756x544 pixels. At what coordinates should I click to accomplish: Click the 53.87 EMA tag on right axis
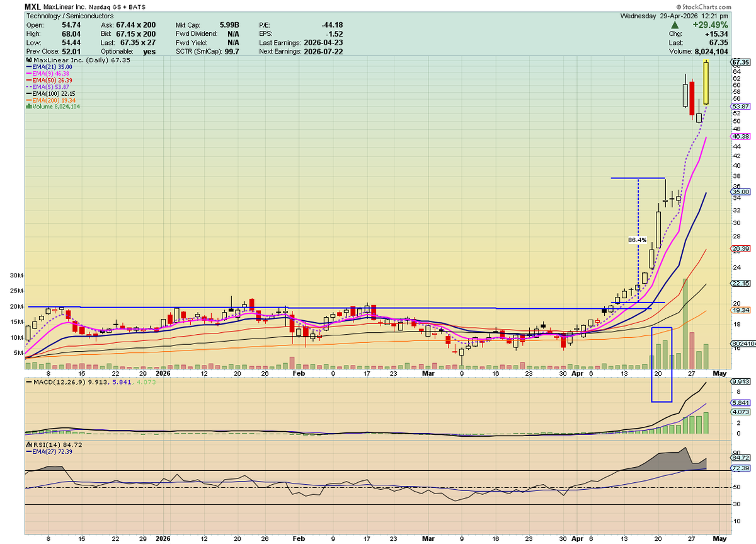click(x=741, y=106)
